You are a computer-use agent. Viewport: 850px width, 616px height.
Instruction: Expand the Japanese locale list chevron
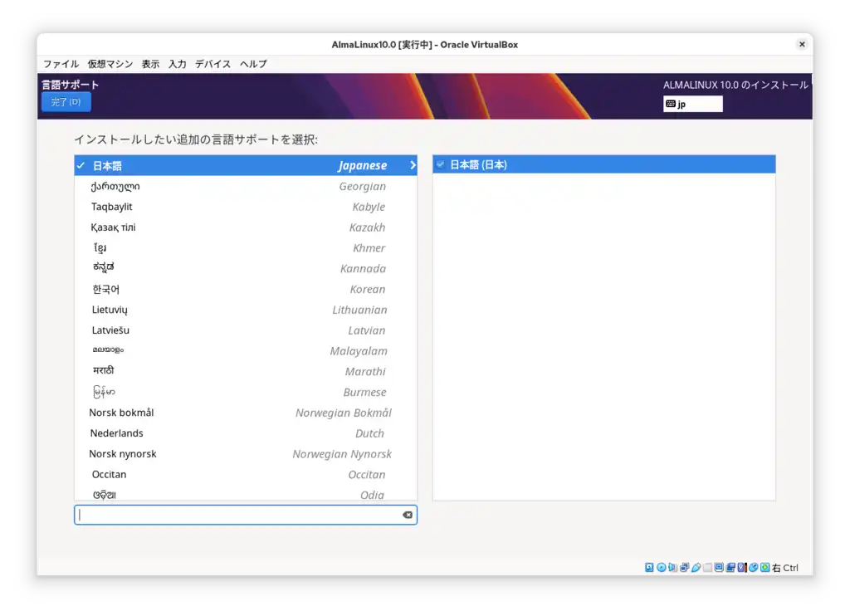(413, 165)
